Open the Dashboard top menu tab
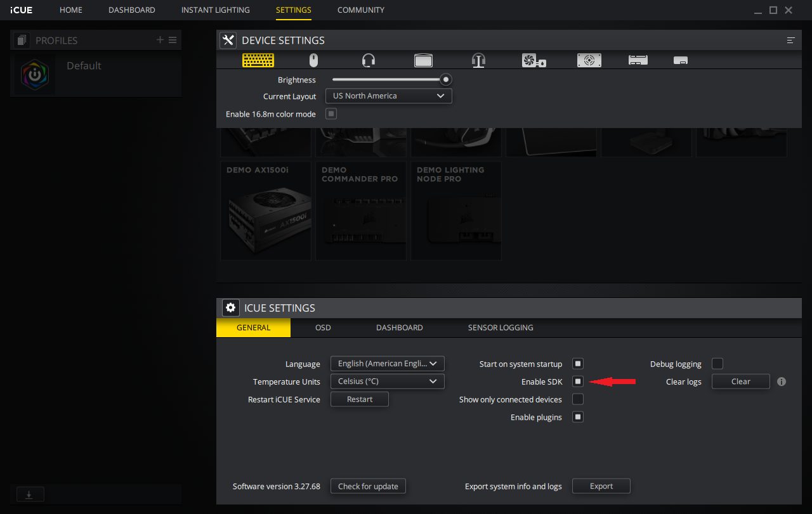Viewport: 812px width, 514px height. 132,10
